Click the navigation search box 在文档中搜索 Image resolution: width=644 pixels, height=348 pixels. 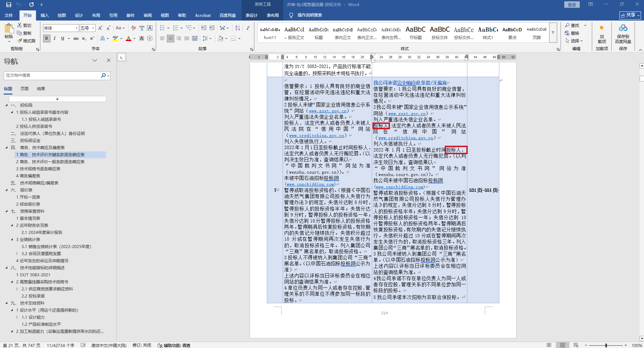tap(52, 75)
